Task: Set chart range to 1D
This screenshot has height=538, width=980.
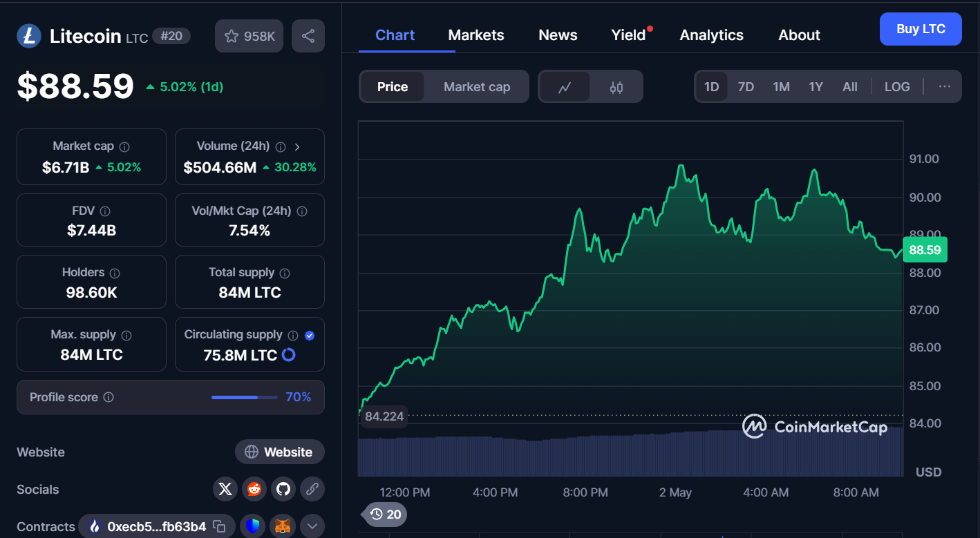Action: tap(712, 87)
